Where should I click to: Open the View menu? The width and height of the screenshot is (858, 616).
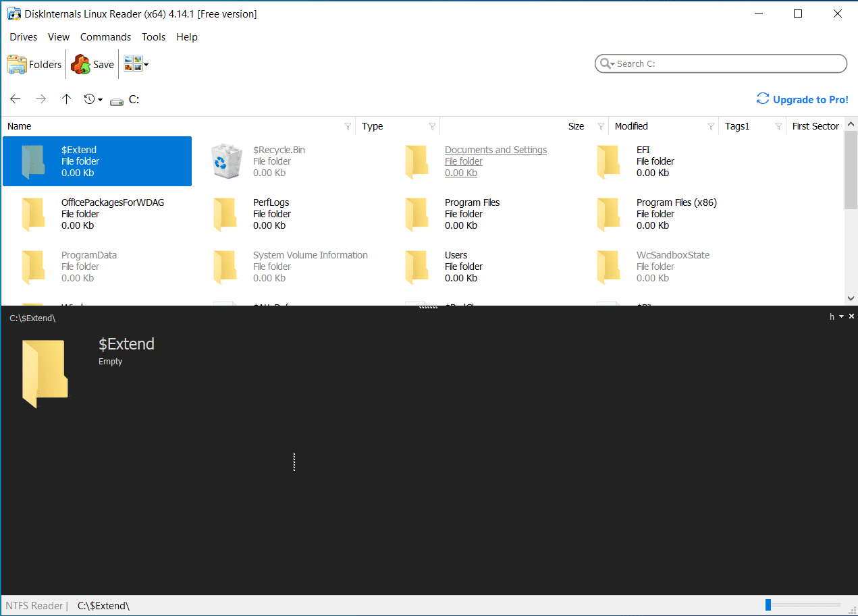(59, 37)
